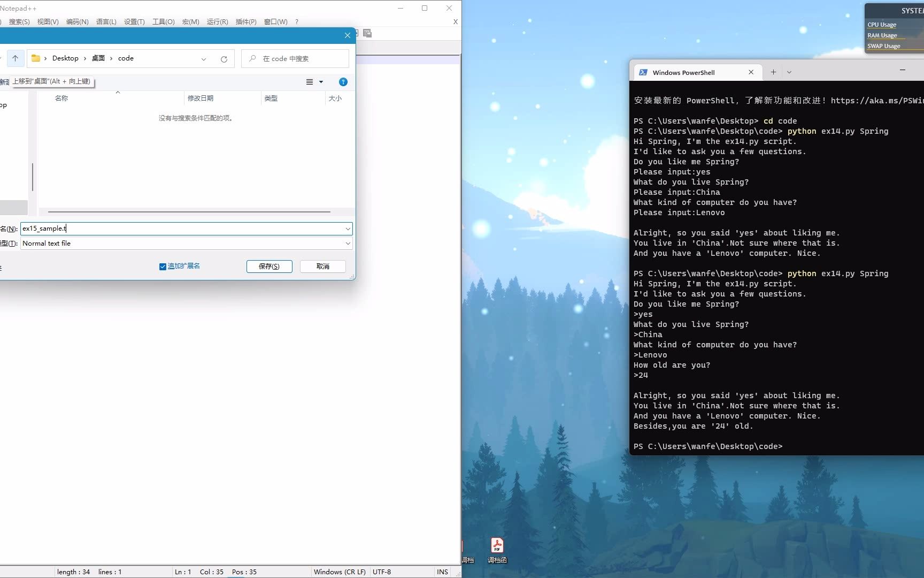Click the 在 code 中搜索 search field
The width and height of the screenshot is (924, 578).
click(295, 58)
